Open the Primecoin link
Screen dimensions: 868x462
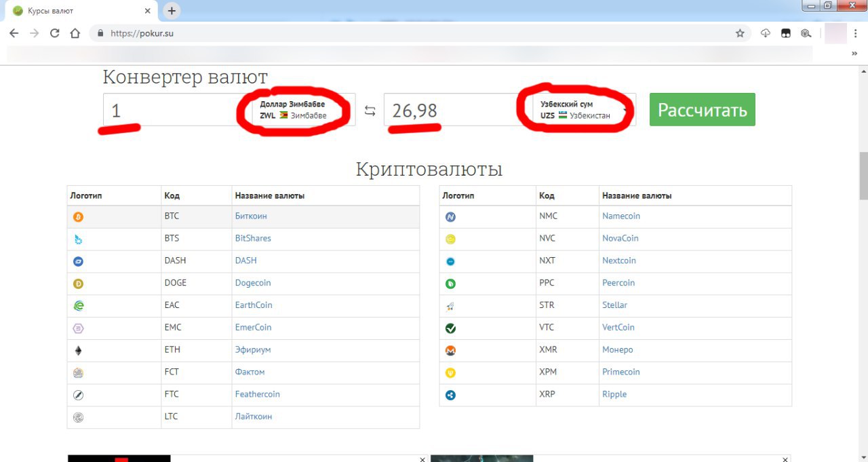point(620,372)
